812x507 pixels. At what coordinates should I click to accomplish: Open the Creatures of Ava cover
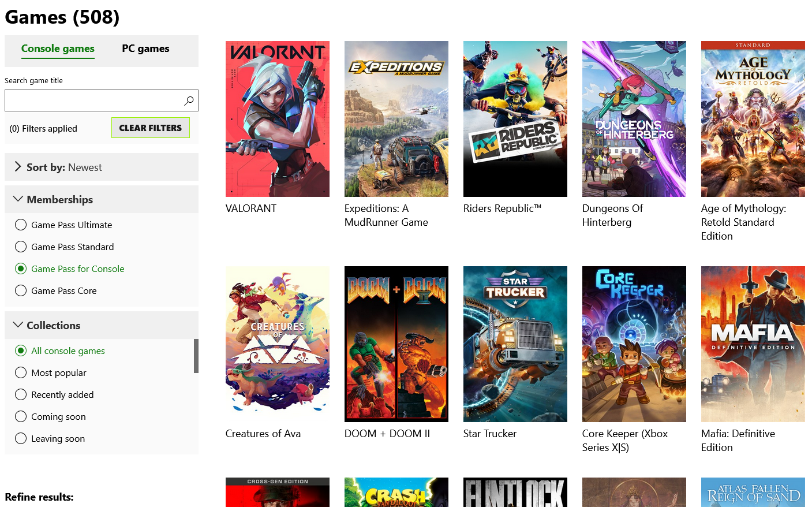(278, 344)
